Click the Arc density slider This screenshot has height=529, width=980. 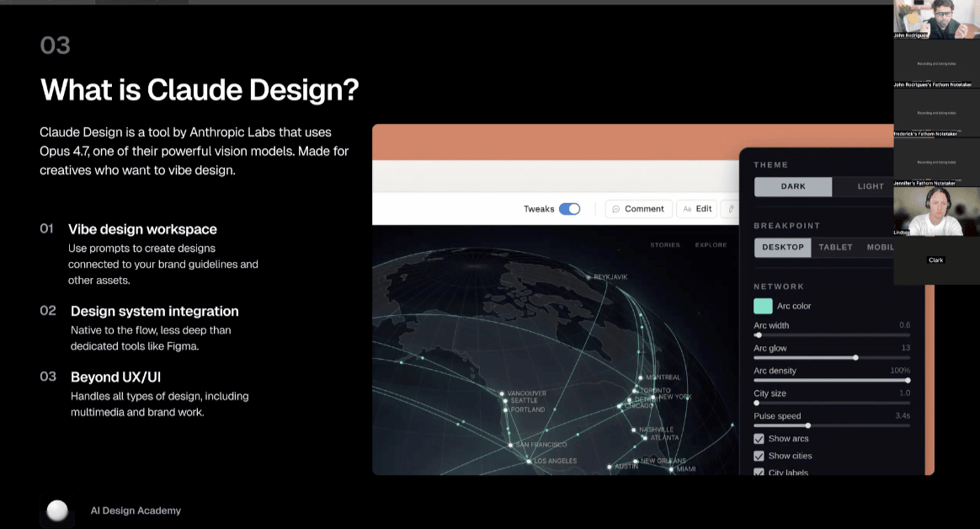(832, 380)
